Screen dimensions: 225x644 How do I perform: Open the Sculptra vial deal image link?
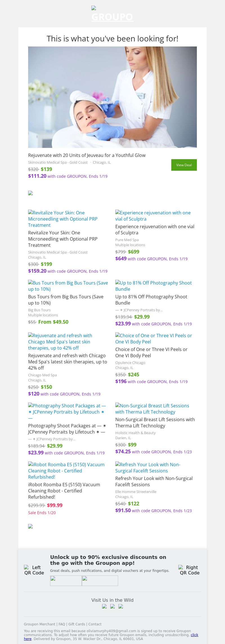[x=153, y=216]
